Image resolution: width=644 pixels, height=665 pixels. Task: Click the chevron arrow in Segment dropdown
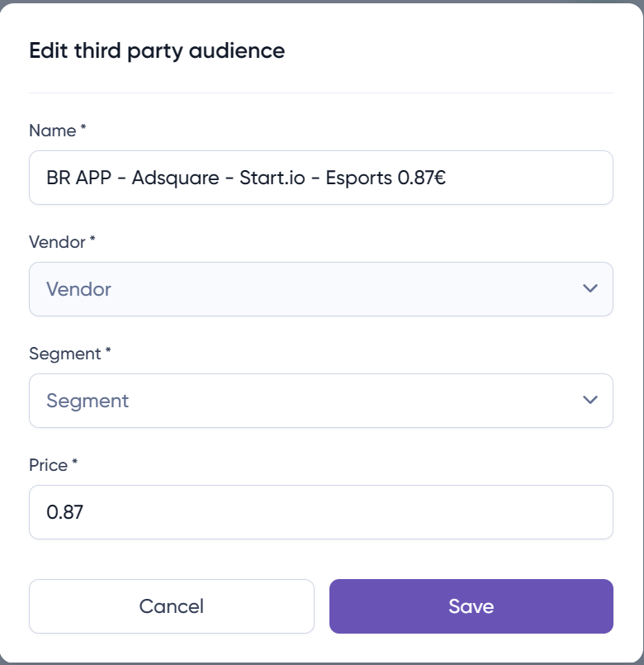[590, 400]
